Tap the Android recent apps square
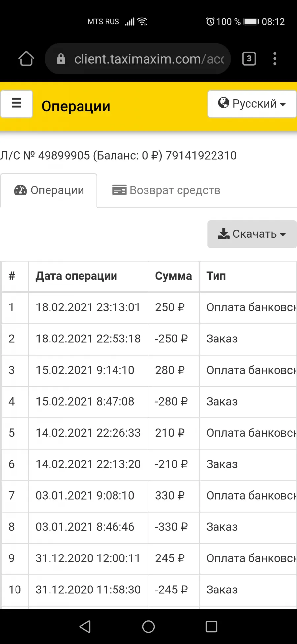Viewport: 297px width, 644px height. 211,626
